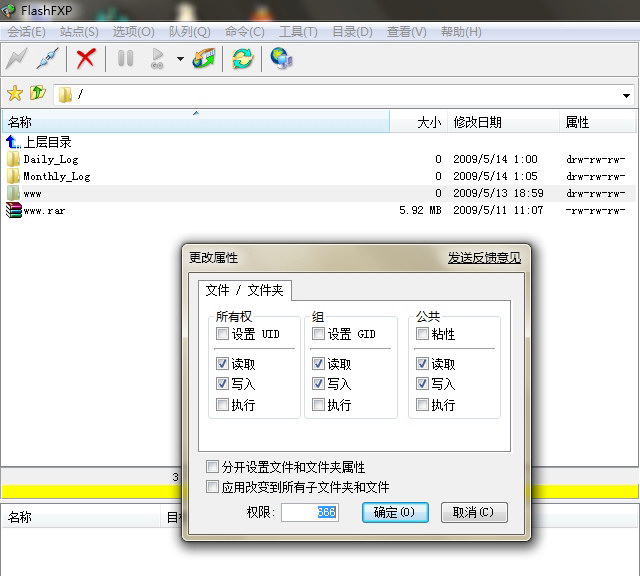Click the 5.92 MB size cell
The width and height of the screenshot is (640, 576).
(420, 210)
